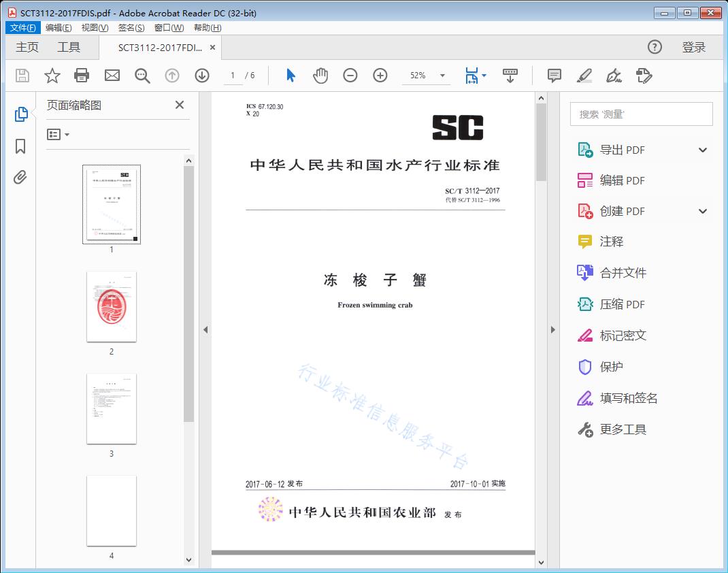Add file to starred bookmarks
The image size is (728, 573).
point(52,76)
